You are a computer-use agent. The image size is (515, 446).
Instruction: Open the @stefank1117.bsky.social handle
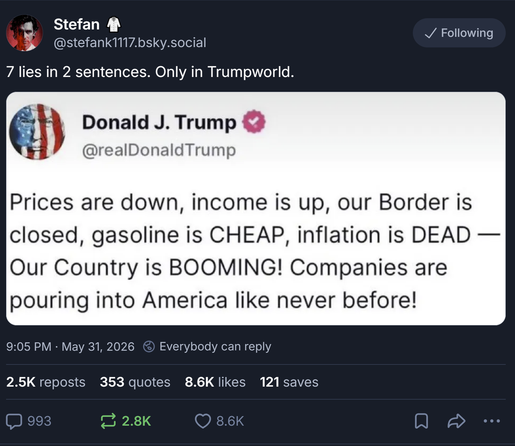pyautogui.click(x=130, y=43)
